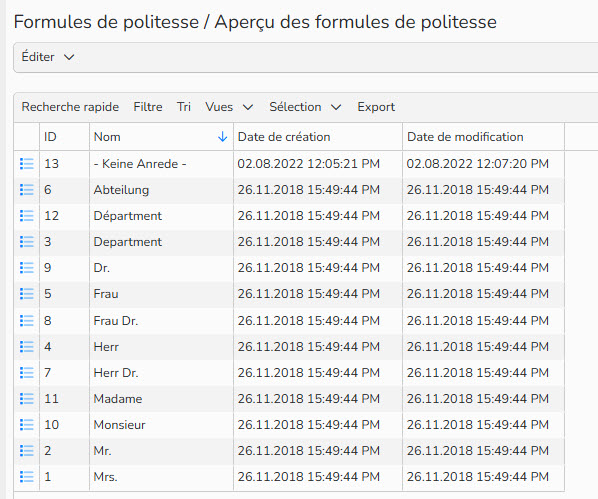Expand the Éditer dropdown menu
Image resolution: width=598 pixels, height=499 pixels.
pos(48,57)
